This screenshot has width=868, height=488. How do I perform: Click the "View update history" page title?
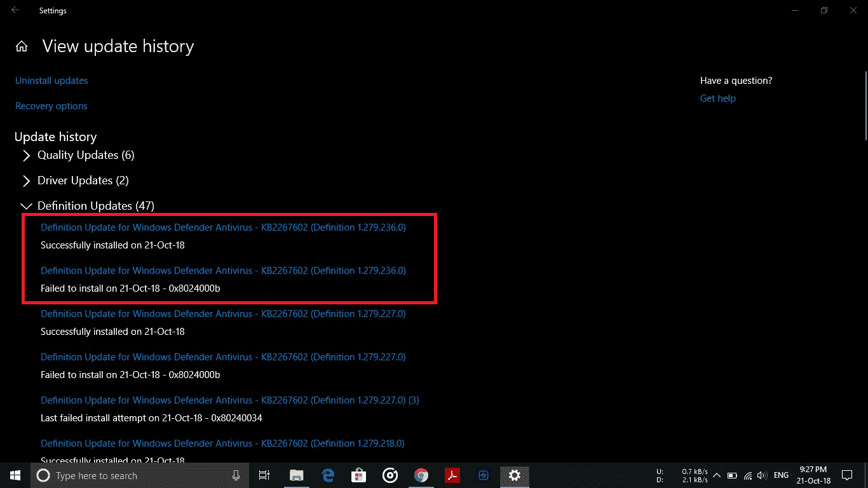point(118,46)
